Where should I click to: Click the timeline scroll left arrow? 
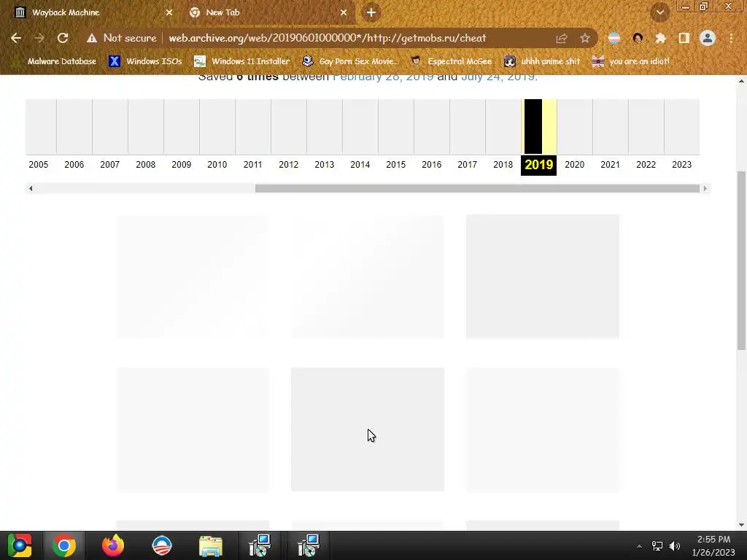point(31,189)
